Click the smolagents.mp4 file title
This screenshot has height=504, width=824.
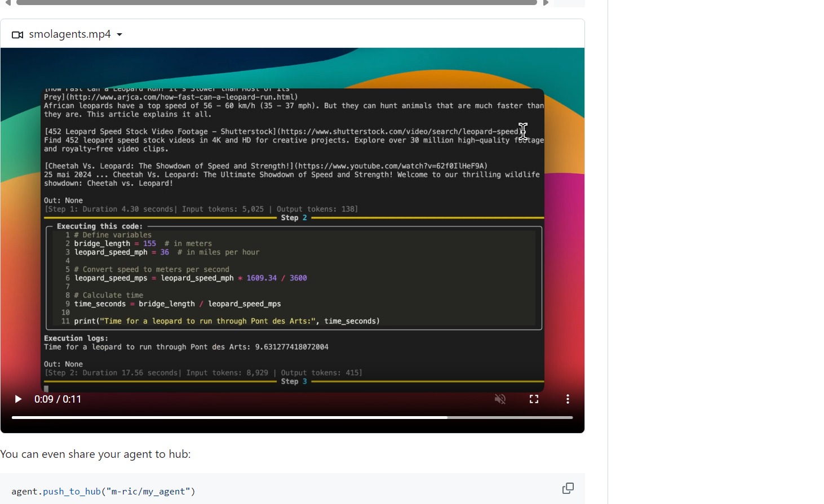point(70,34)
